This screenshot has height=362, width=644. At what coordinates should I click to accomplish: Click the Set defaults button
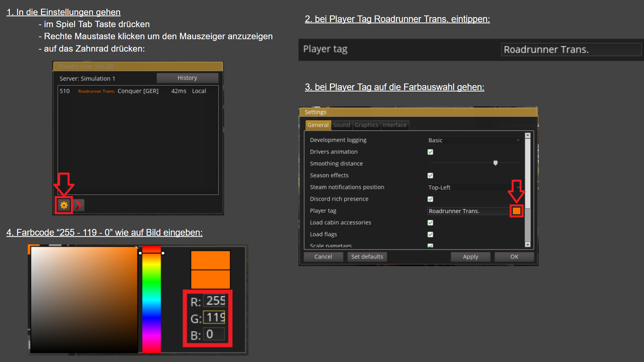click(367, 257)
